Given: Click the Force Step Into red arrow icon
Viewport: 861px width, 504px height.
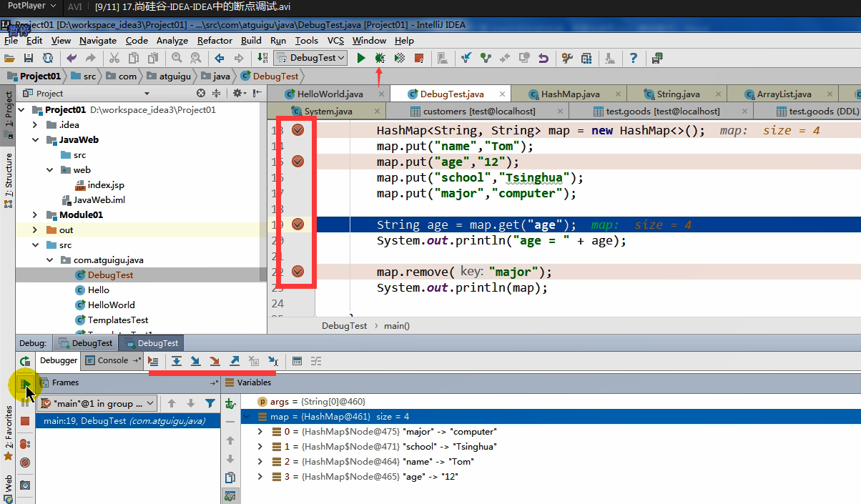Looking at the screenshot, I should (215, 361).
